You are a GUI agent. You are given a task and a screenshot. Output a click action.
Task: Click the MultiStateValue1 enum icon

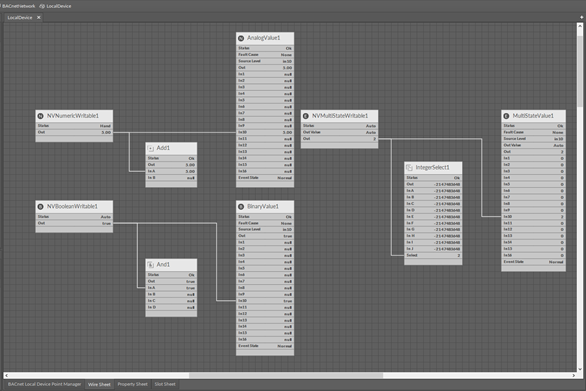coord(506,116)
